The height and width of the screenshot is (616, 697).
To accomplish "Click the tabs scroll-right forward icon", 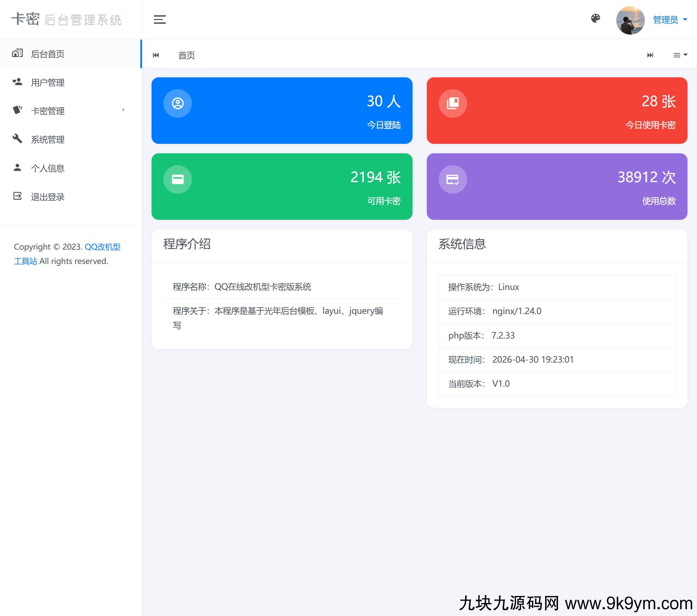I will pyautogui.click(x=650, y=55).
